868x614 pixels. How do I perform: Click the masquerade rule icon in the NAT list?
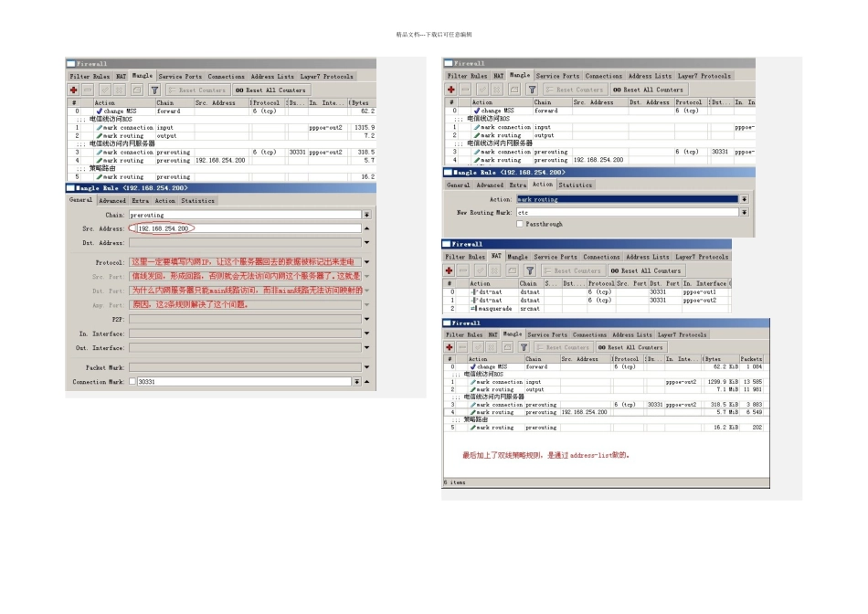coord(475,309)
